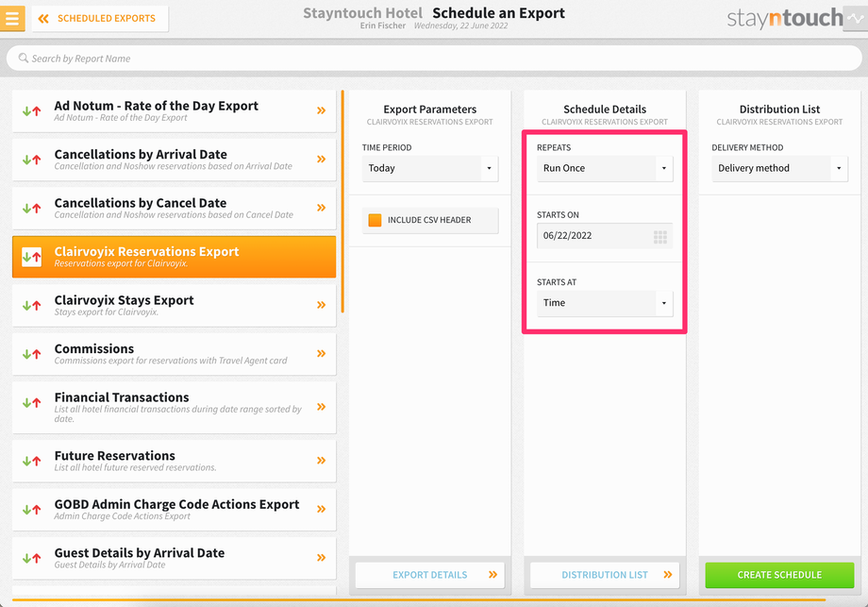Select Guest Details by Arrival Date
The image size is (868, 607).
174,558
